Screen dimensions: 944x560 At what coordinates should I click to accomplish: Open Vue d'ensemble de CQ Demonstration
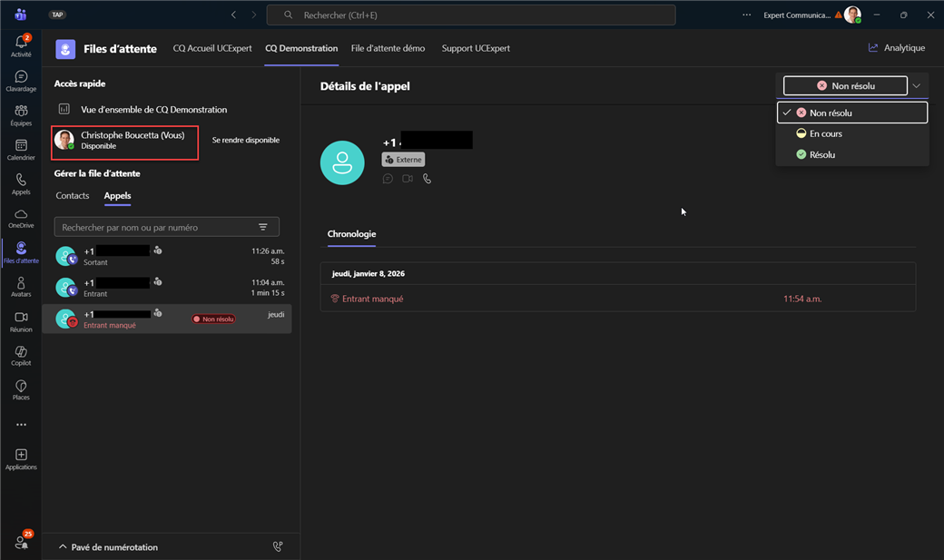[153, 110]
